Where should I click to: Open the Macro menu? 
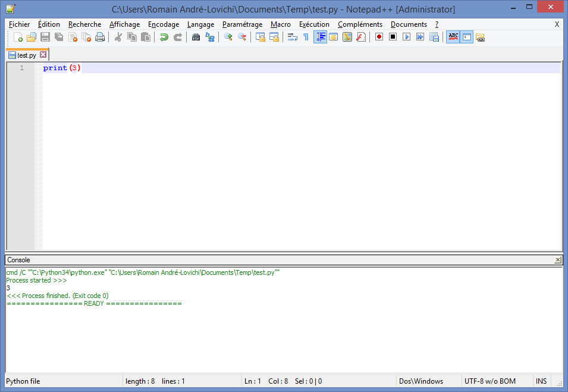click(x=280, y=24)
